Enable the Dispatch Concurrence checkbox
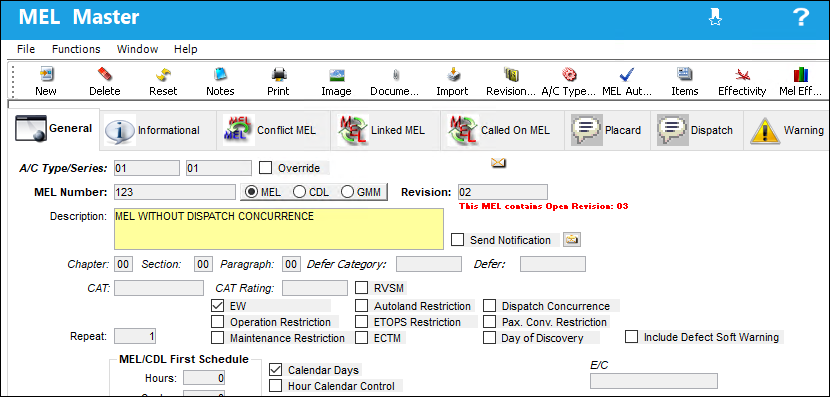Image resolution: width=830 pixels, height=397 pixels. click(490, 306)
